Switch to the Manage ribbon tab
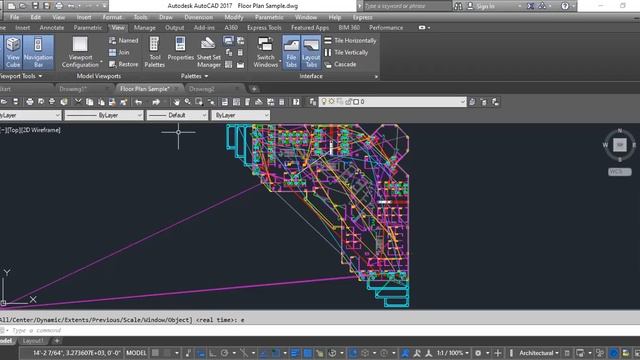This screenshot has width=640, height=360. click(x=144, y=27)
